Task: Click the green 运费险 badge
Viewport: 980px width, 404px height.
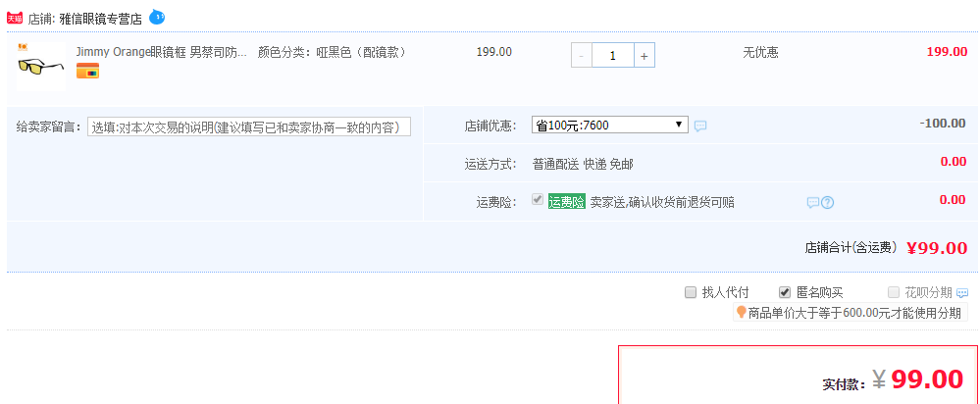Action: point(566,202)
